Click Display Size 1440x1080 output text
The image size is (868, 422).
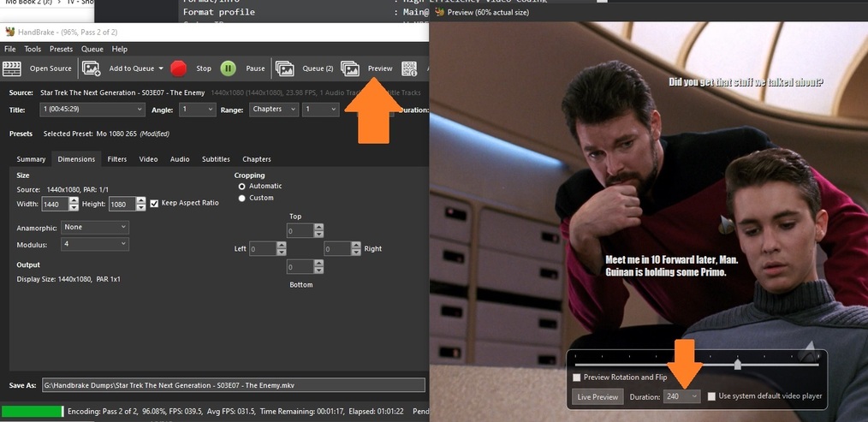click(x=68, y=280)
